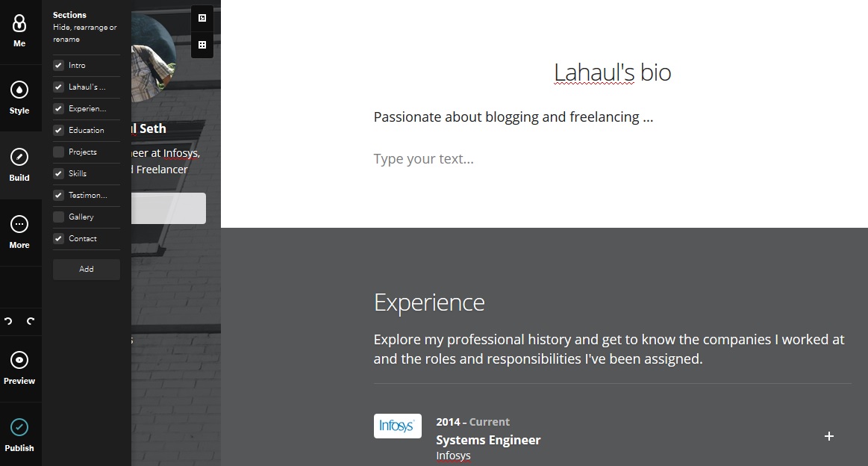Screen dimensions: 868x466
Task: Open the Style droplet panel
Action: (x=19, y=98)
